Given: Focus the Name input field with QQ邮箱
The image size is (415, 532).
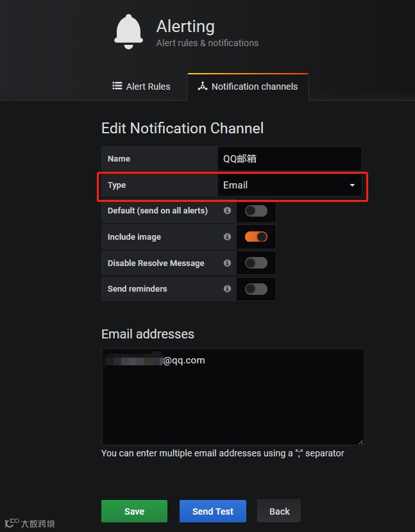Looking at the screenshot, I should pyautogui.click(x=289, y=158).
